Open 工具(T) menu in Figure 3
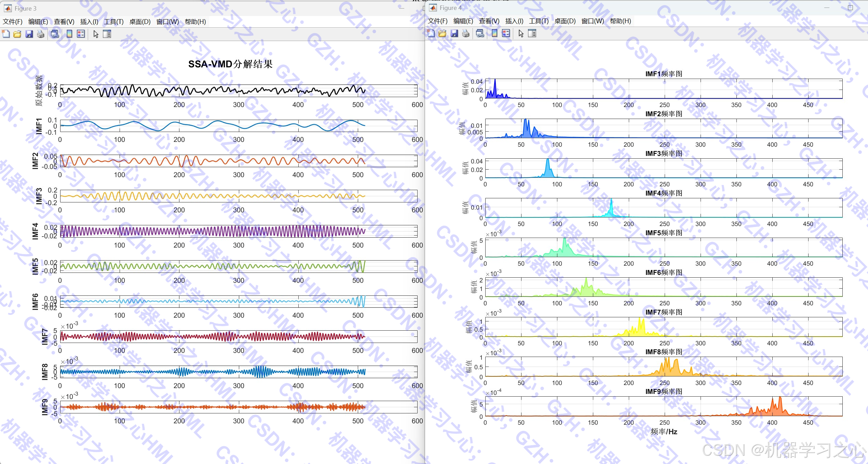 click(x=113, y=22)
